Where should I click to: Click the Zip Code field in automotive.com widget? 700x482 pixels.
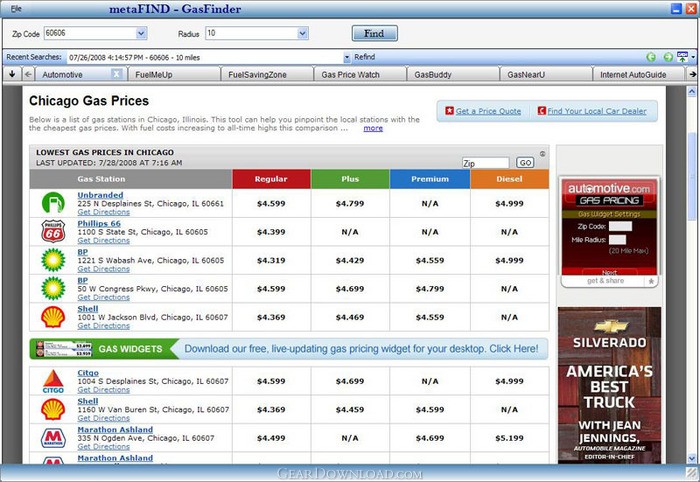point(620,226)
